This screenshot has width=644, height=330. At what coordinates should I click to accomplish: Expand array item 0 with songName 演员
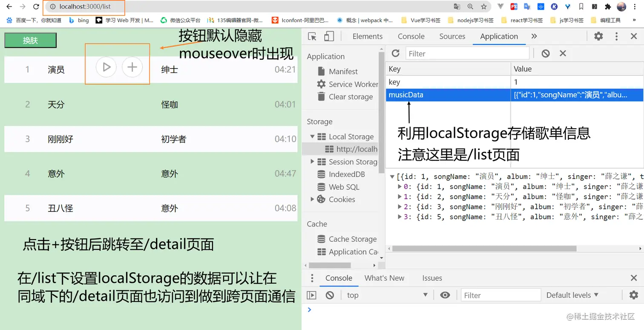click(x=400, y=187)
